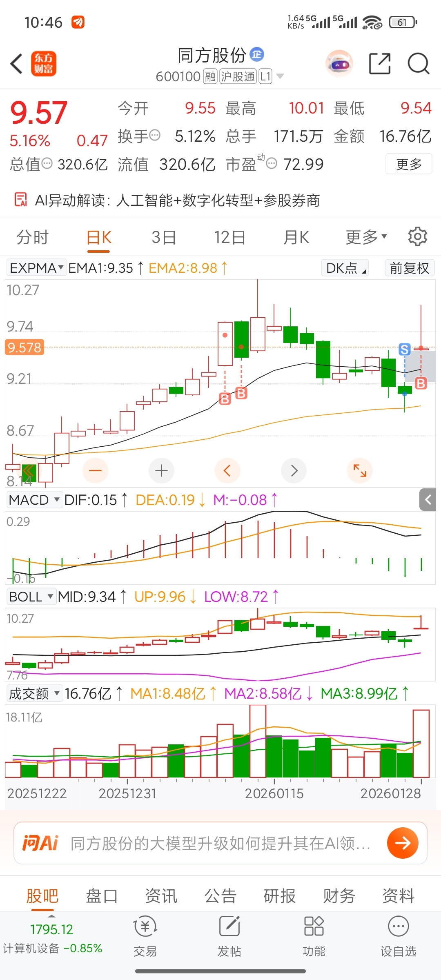Open the 盘口 tab
The image size is (441, 980).
(102, 896)
